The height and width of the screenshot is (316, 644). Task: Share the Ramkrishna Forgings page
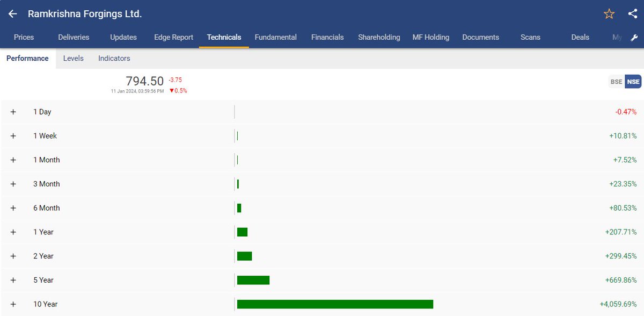[x=632, y=14]
